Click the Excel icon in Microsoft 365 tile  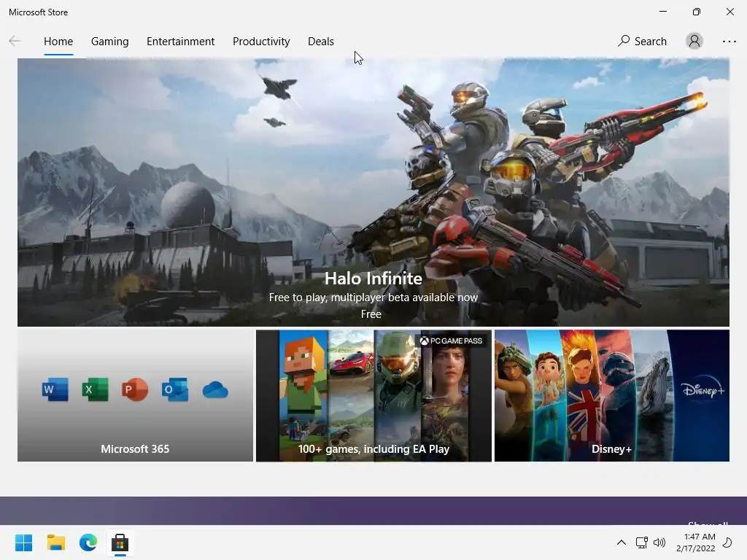click(95, 389)
